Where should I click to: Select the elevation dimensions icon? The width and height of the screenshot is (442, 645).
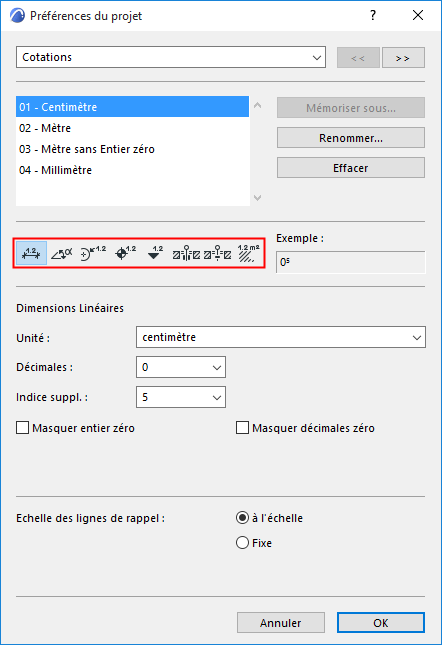coord(155,253)
